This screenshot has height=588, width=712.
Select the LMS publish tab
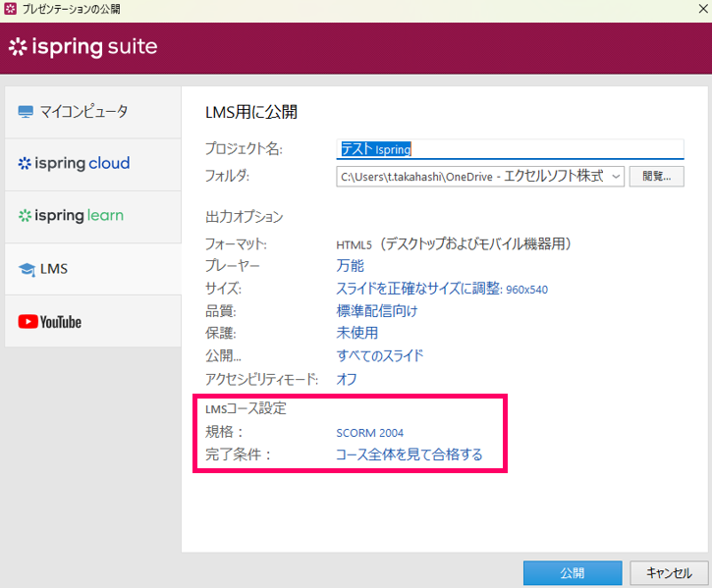coord(93,269)
